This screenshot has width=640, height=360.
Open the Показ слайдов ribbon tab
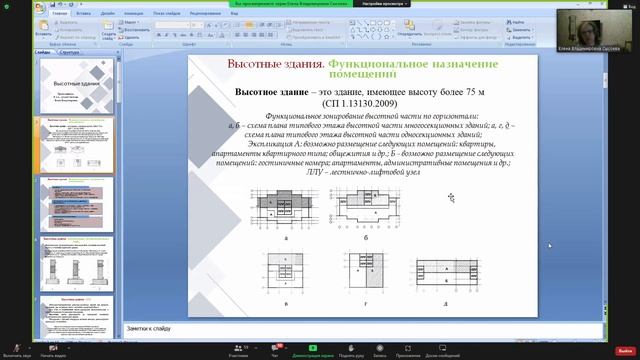click(167, 13)
